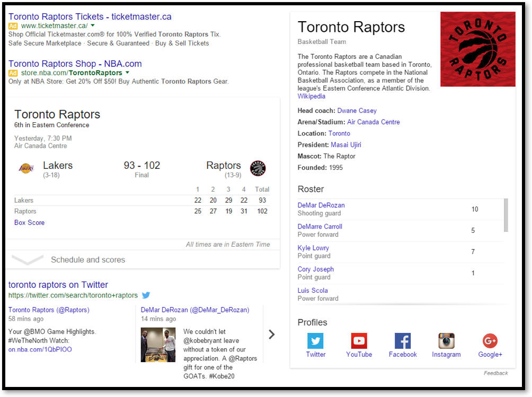This screenshot has width=532, height=397.
Task: Click the 93 - 102 final score
Action: click(x=142, y=166)
